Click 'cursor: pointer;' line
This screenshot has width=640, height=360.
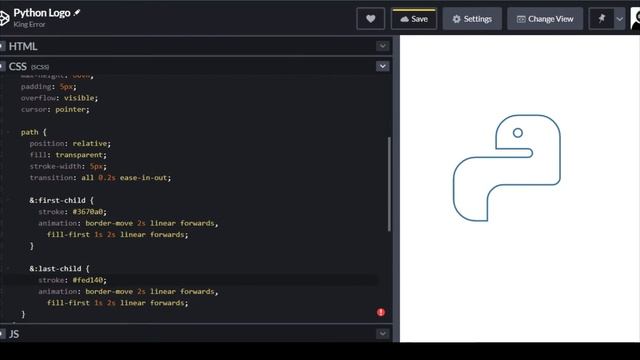click(x=55, y=109)
